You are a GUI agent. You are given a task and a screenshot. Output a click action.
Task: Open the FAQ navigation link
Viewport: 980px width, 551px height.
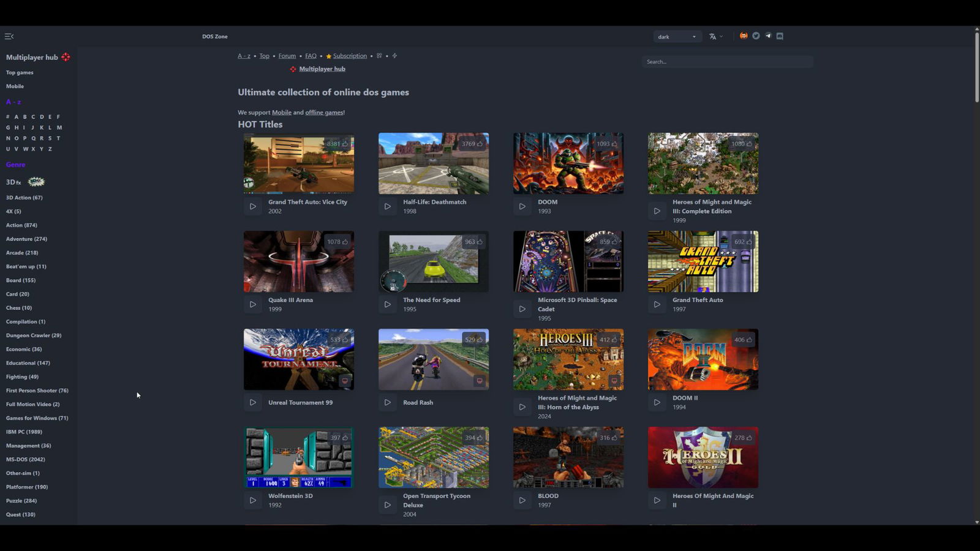click(x=311, y=56)
